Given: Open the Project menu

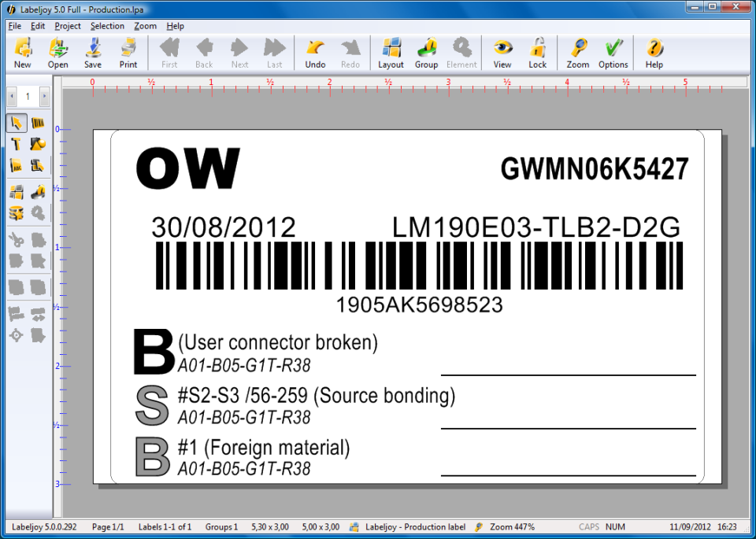Looking at the screenshot, I should [x=68, y=26].
